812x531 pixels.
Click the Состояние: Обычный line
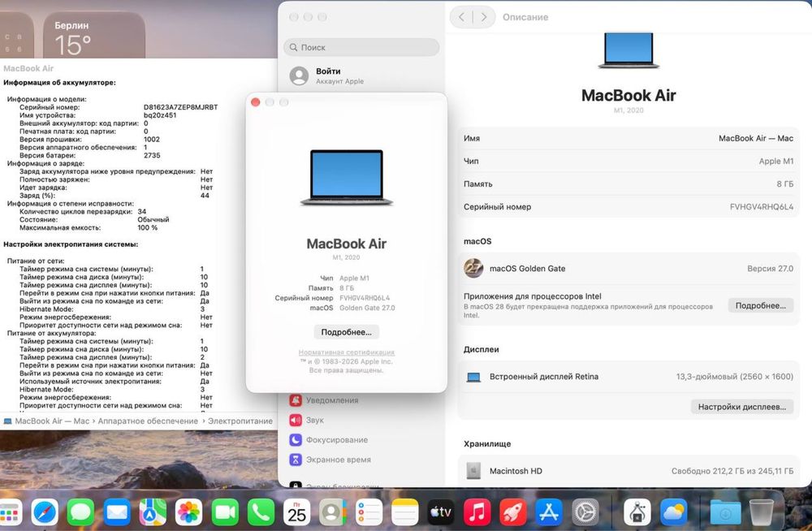click(94, 220)
